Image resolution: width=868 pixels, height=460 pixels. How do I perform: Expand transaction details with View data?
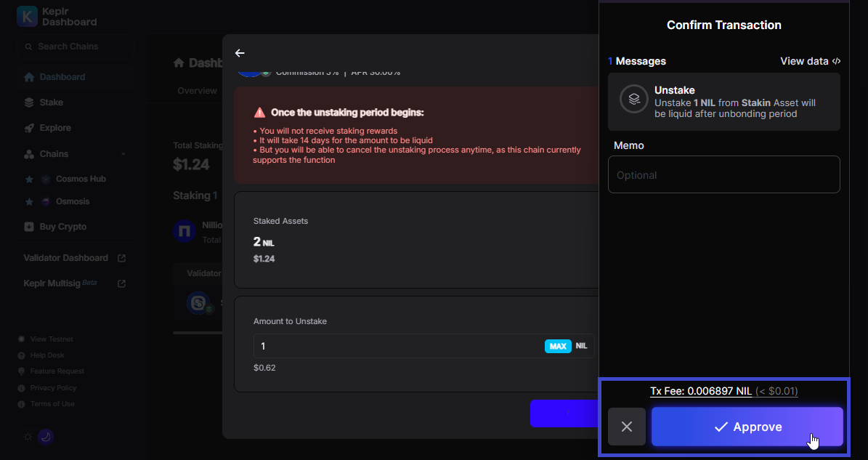click(x=809, y=61)
